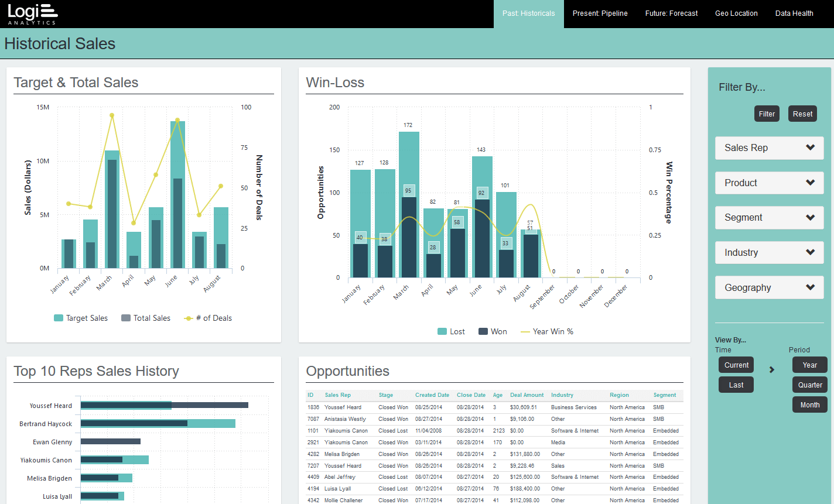Viewport: 834px width, 504px height.
Task: Click Youssef Heard bar in Top 10 Reps
Action: tap(164, 405)
